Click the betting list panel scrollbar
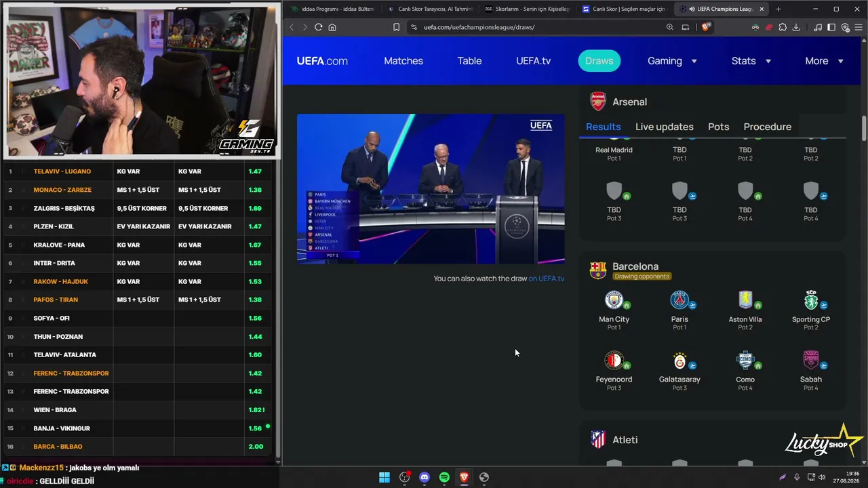This screenshot has width=868, height=488. [x=278, y=309]
